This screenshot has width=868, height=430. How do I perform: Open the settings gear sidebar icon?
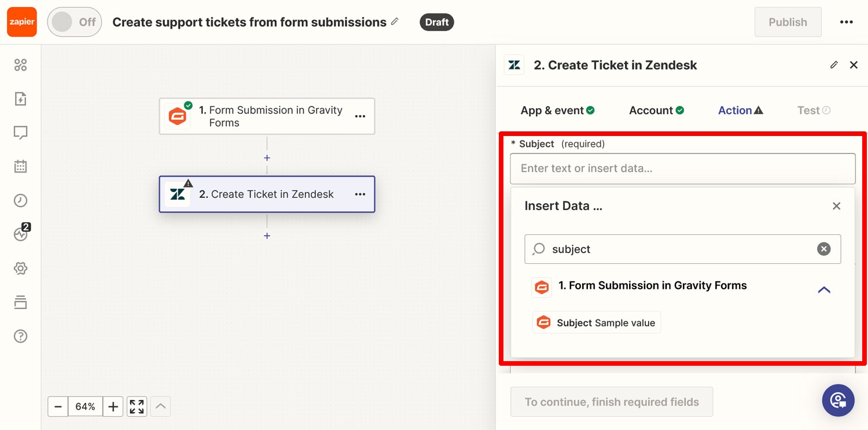[20, 269]
